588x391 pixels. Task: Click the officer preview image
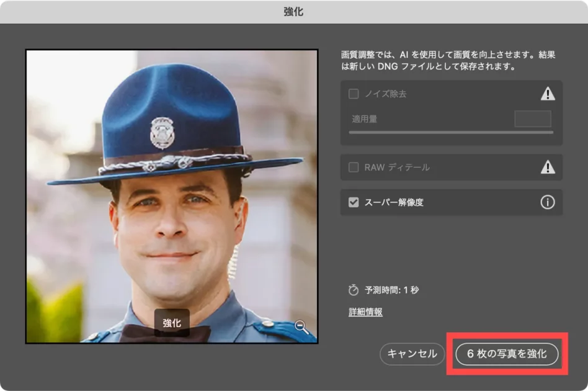coord(171,186)
